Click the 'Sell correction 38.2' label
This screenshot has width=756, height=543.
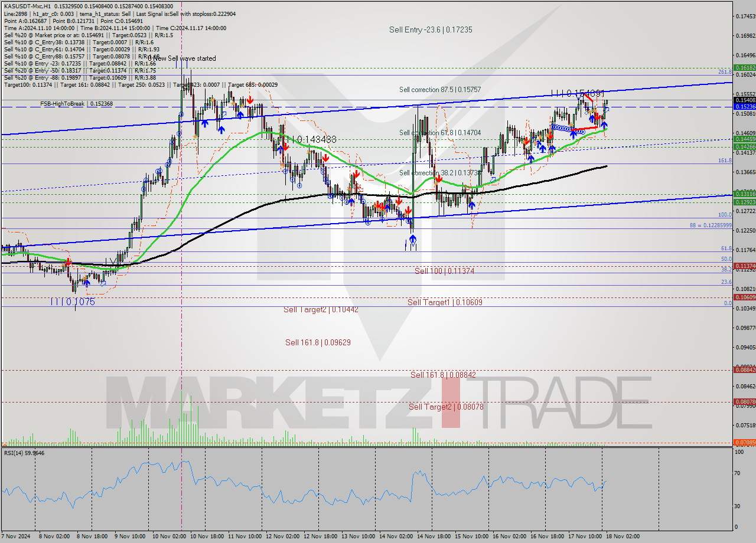click(x=440, y=172)
